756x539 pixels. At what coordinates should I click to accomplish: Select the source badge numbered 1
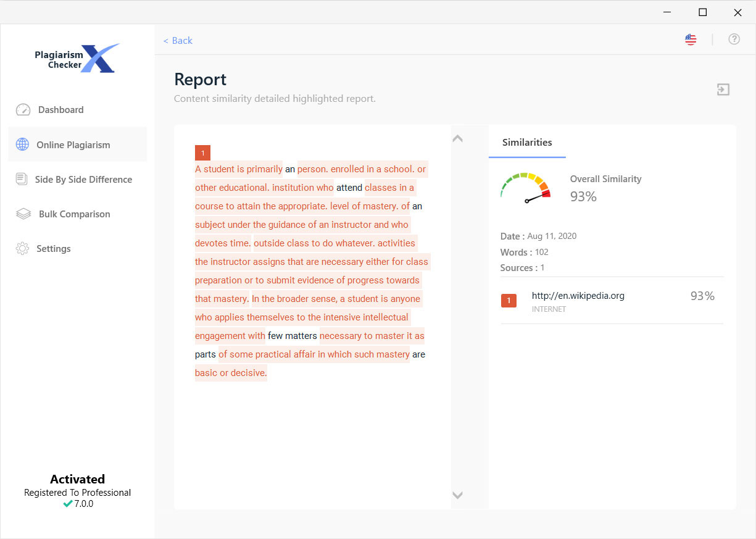(x=509, y=300)
